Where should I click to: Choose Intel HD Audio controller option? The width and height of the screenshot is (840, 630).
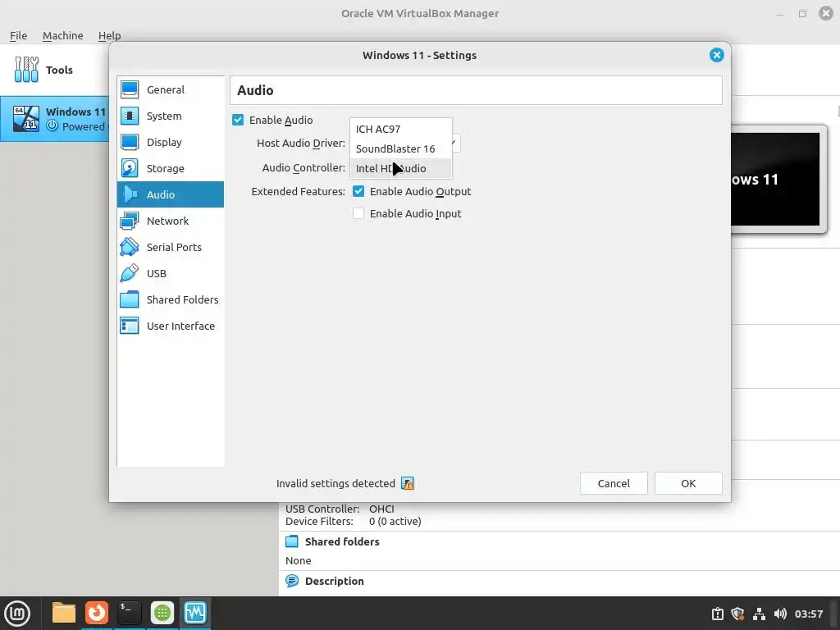(x=400, y=168)
